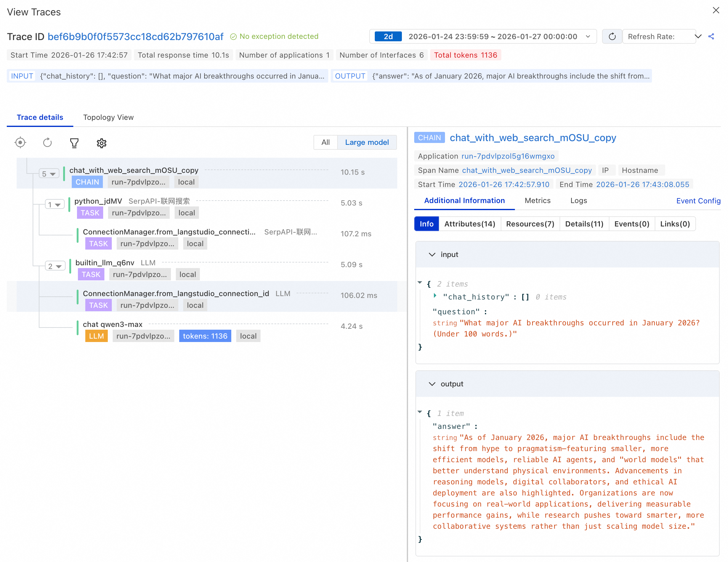Switch span filter to All
This screenshot has width=728, height=562.
click(x=325, y=142)
